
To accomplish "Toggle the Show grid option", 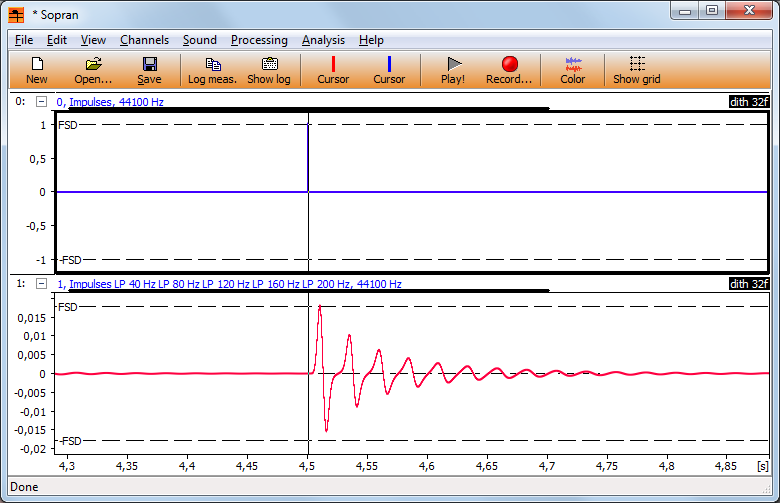I will tap(637, 70).
